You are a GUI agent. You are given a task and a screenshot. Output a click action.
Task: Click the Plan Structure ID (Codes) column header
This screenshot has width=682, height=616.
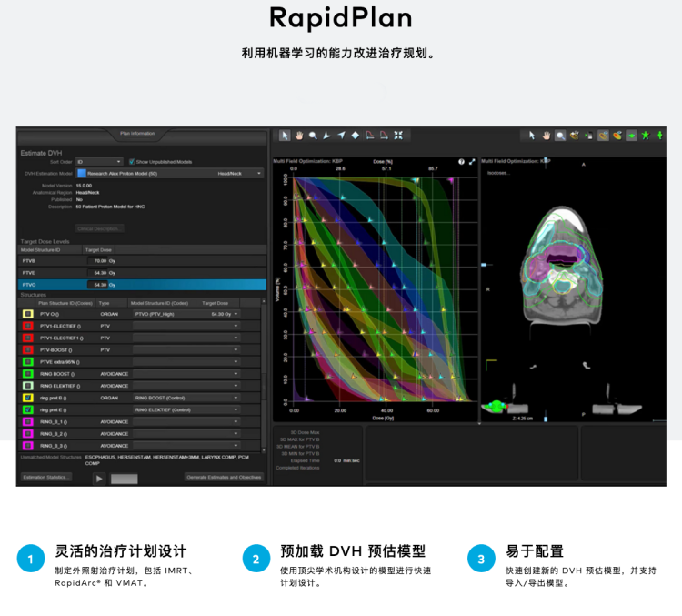(65, 303)
